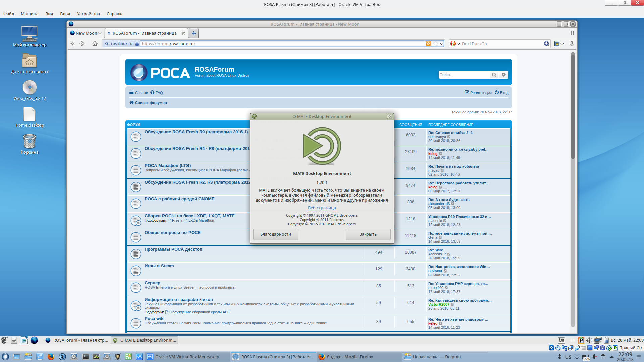The width and height of the screenshot is (644, 362).
Task: Click the browser Home icon
Action: [95, 44]
